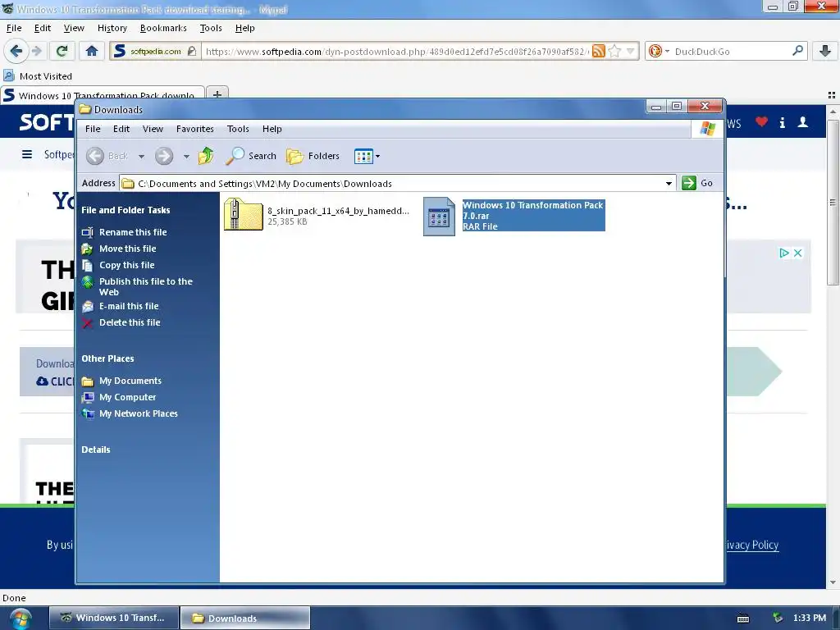Open the URL history dropdown arrow
840x630 pixels.
click(631, 52)
